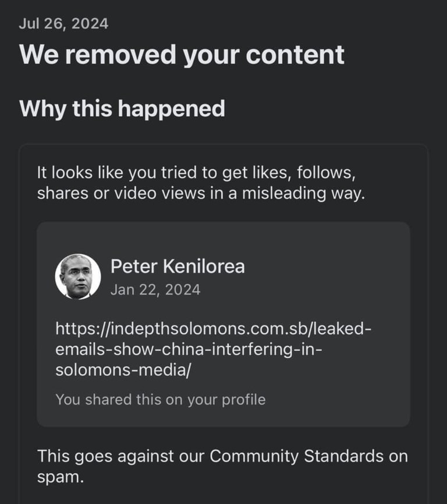The image size is (447, 504).
Task: Click the 'Why this happened' section heading
Action: [122, 109]
